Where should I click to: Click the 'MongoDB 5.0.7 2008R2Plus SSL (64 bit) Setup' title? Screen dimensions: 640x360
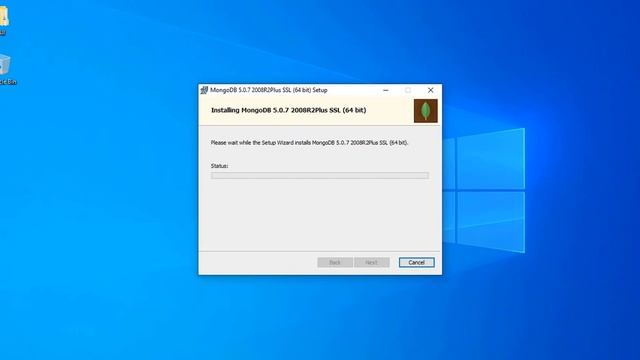pos(269,90)
